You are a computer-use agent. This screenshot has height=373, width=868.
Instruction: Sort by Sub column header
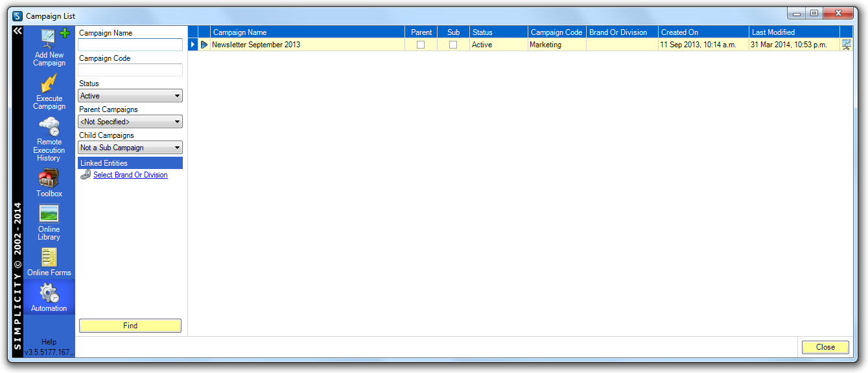click(454, 32)
